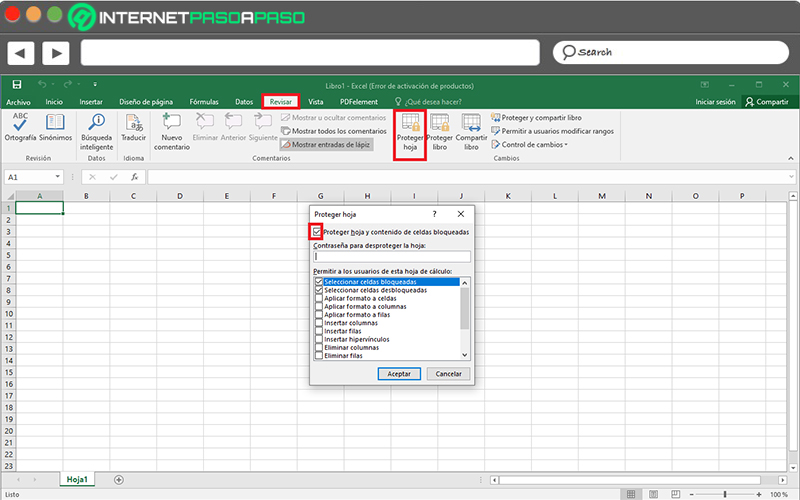Enable the Insertar columnas option
This screenshot has width=800, height=500.
click(319, 322)
